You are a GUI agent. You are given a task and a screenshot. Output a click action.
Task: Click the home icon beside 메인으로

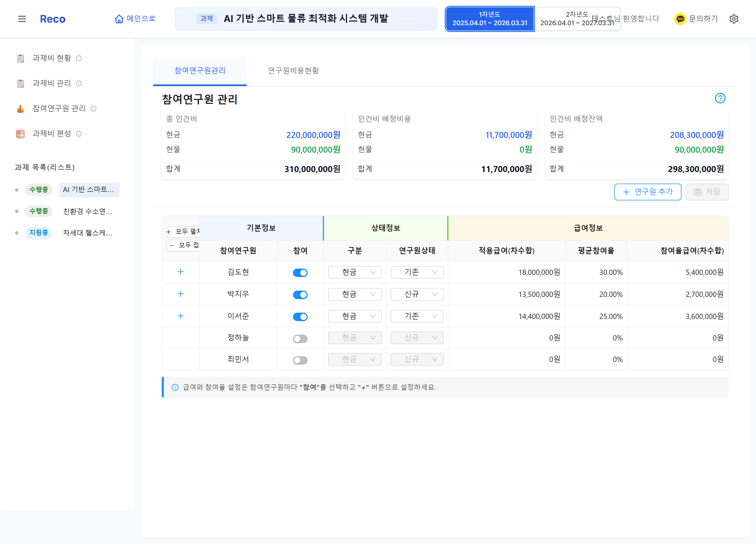coord(119,19)
